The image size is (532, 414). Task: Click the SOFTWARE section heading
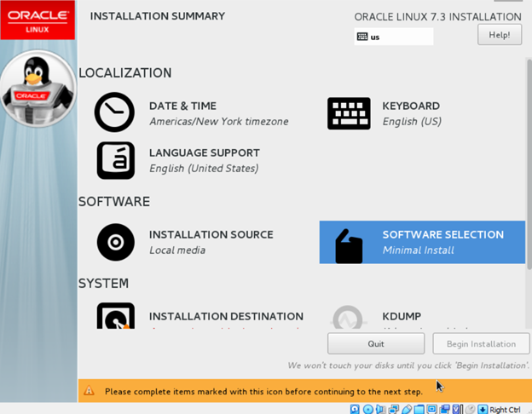pyautogui.click(x=114, y=202)
